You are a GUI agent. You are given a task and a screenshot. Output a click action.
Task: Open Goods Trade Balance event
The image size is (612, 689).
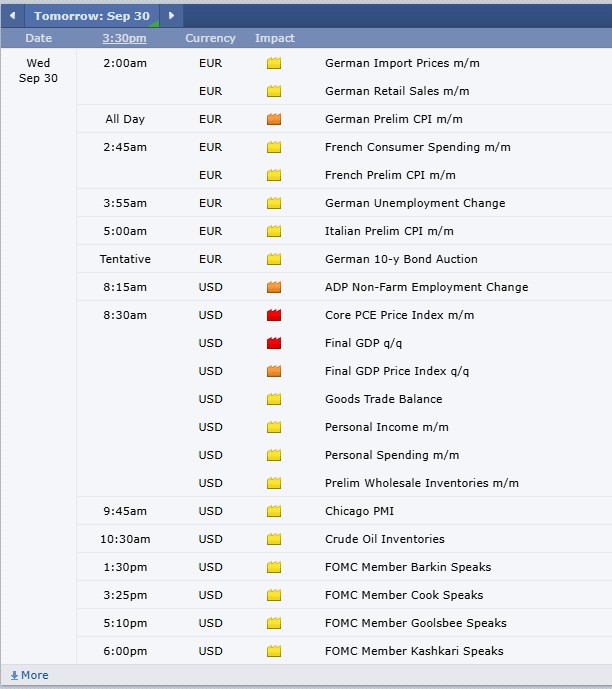click(384, 399)
